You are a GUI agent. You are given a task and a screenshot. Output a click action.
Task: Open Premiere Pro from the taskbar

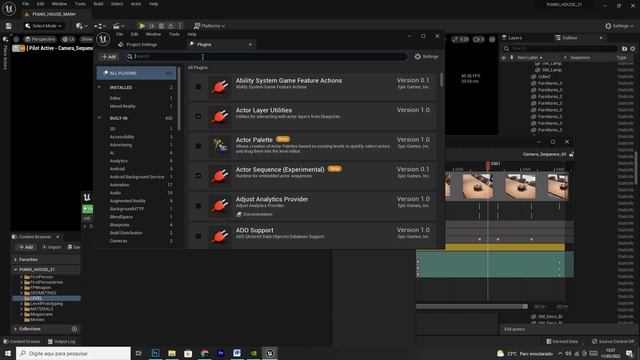(221, 353)
